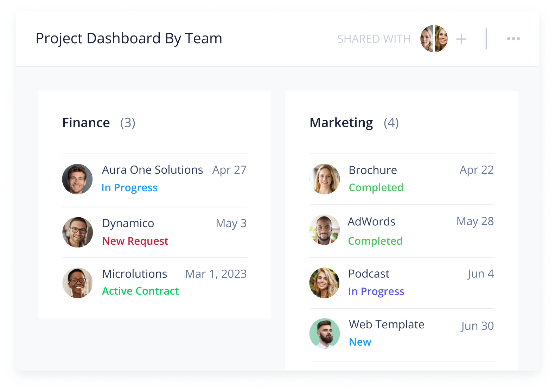This screenshot has width=555, height=392.
Task: Click the Apr 22 date
Action: (477, 170)
